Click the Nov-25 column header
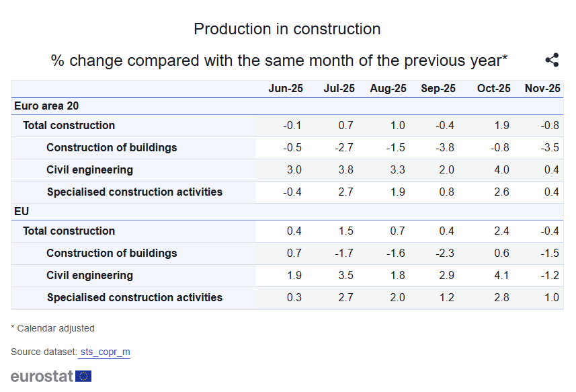Screen dimensions: 576x392 tap(542, 89)
